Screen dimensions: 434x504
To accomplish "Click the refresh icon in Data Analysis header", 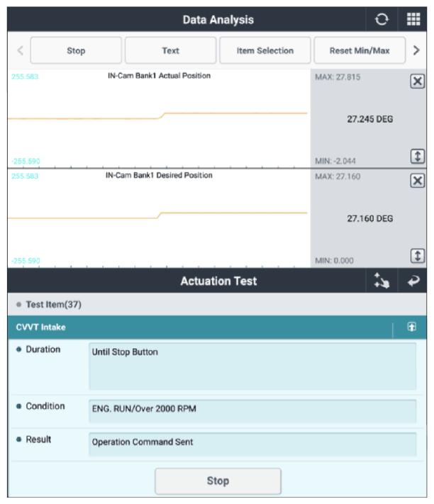I will (382, 20).
